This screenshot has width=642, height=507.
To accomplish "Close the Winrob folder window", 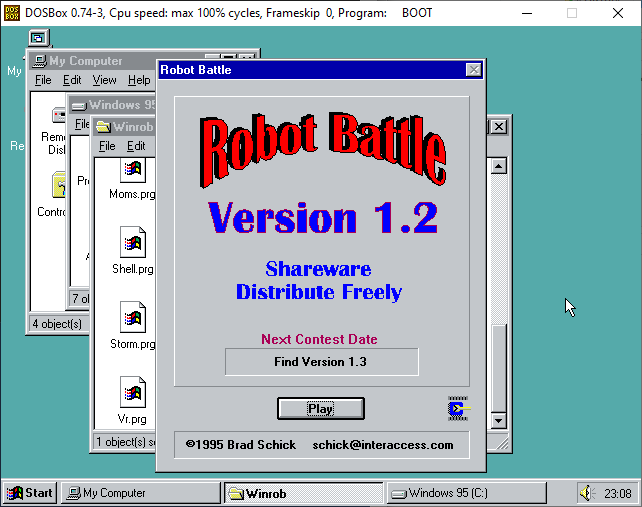I will (x=499, y=127).
